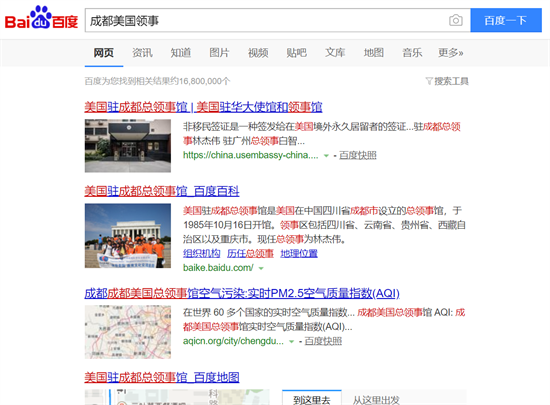Open 美国驻成都总领事馆 | 美国驻华大使馆和领事馆 result
Image resolution: width=550 pixels, height=405 pixels.
pos(203,107)
